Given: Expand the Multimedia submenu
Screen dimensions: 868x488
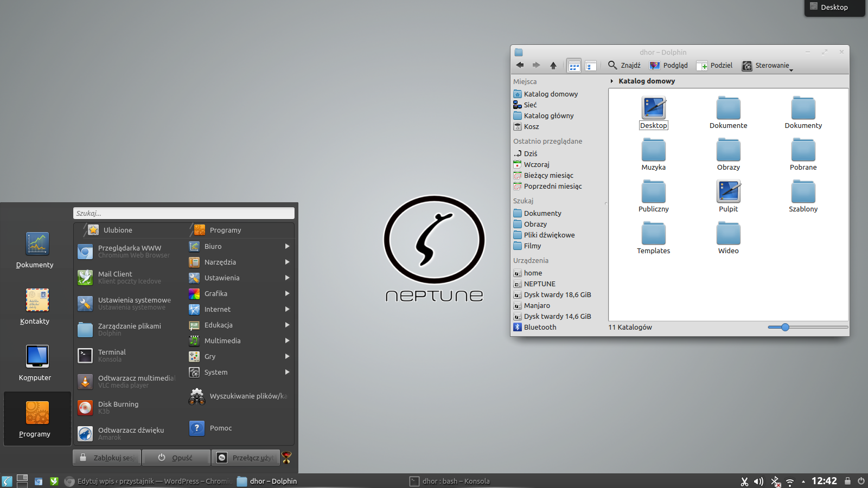Looking at the screenshot, I should coord(239,341).
